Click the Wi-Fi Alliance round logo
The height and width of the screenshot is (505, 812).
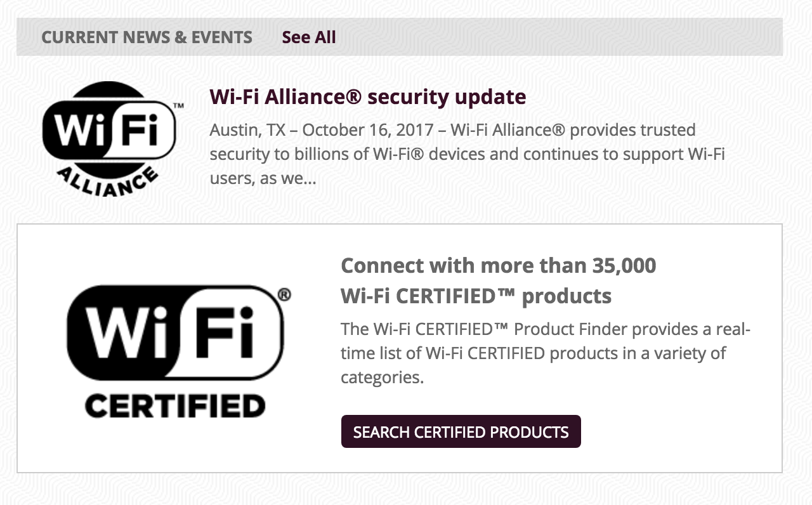coord(109,138)
